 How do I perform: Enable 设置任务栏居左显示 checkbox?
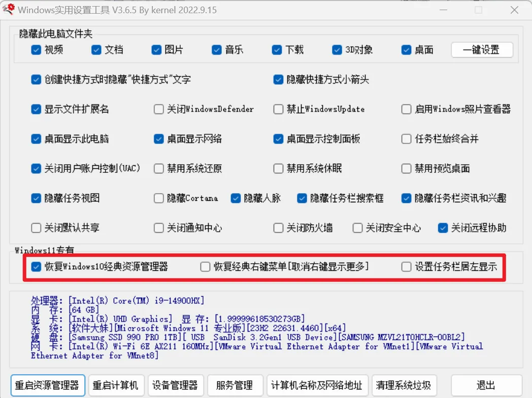pyautogui.click(x=406, y=267)
